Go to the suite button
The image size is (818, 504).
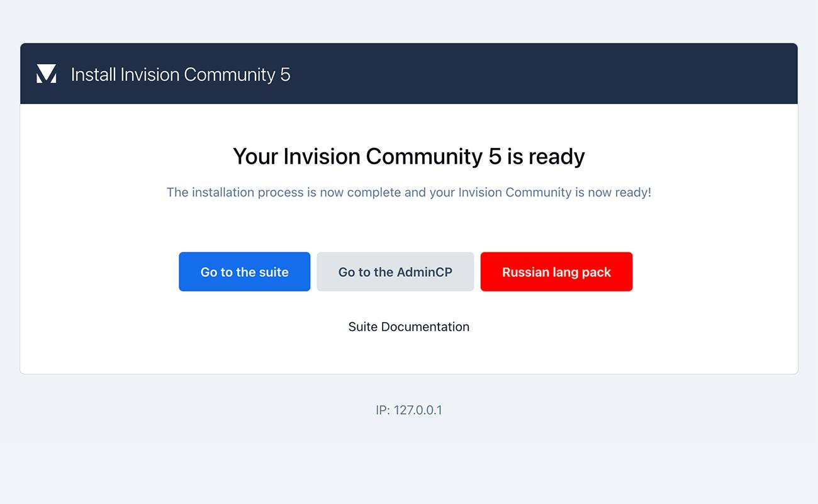pyautogui.click(x=244, y=272)
